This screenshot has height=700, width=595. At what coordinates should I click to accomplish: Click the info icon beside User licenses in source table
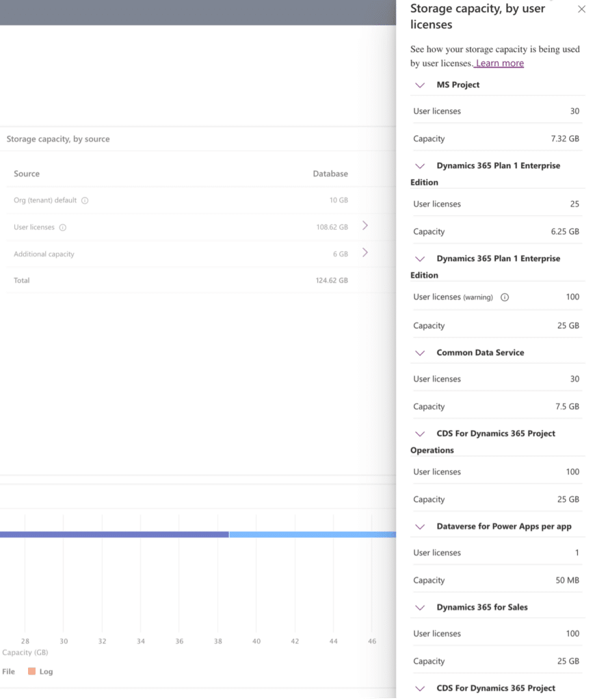coord(63,227)
